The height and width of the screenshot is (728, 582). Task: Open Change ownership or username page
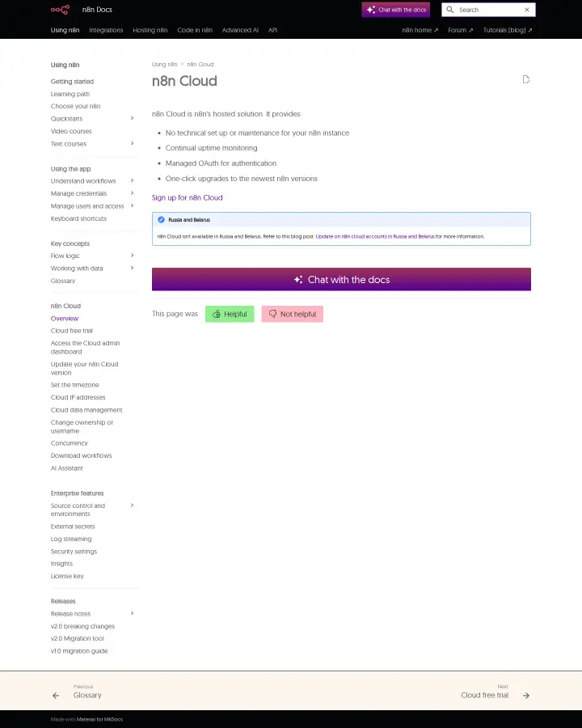coord(82,426)
